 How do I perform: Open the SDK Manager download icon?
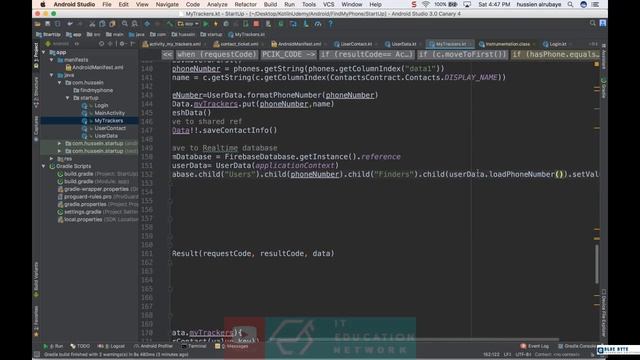click(x=306, y=24)
